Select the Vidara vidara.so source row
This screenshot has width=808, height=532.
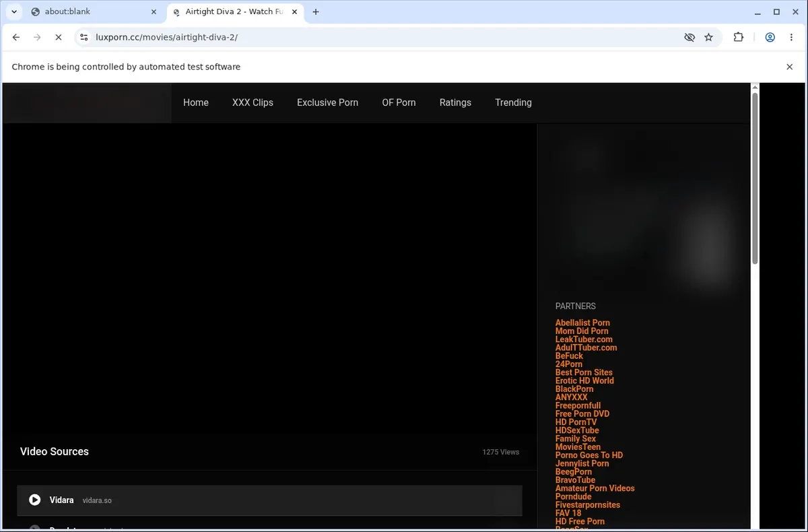point(269,500)
